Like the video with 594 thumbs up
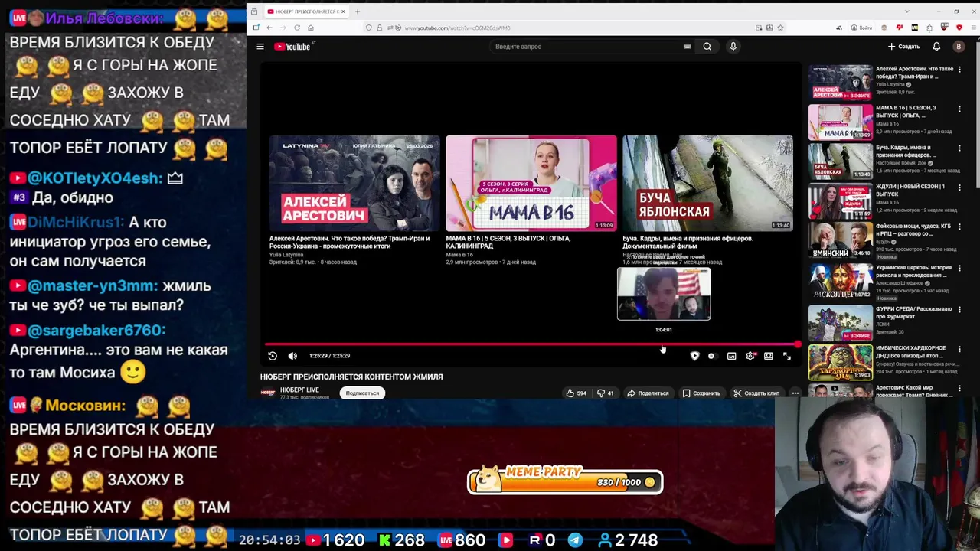The width and height of the screenshot is (980, 551). point(576,393)
